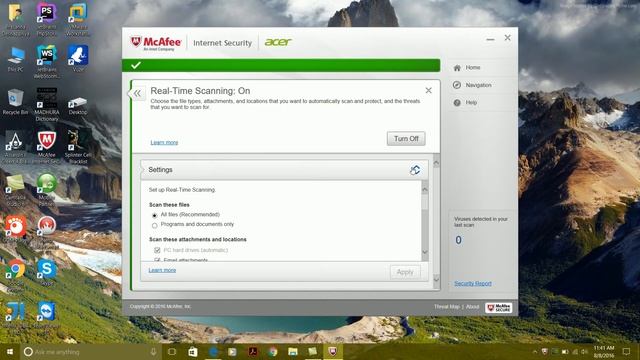
Task: Click Cortana microphone icon in taskbar
Action: 153,351
